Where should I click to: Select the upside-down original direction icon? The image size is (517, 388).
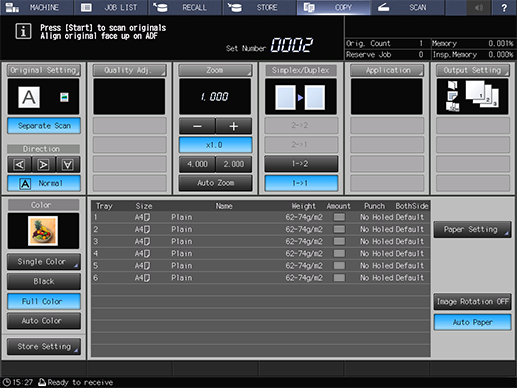click(x=68, y=164)
